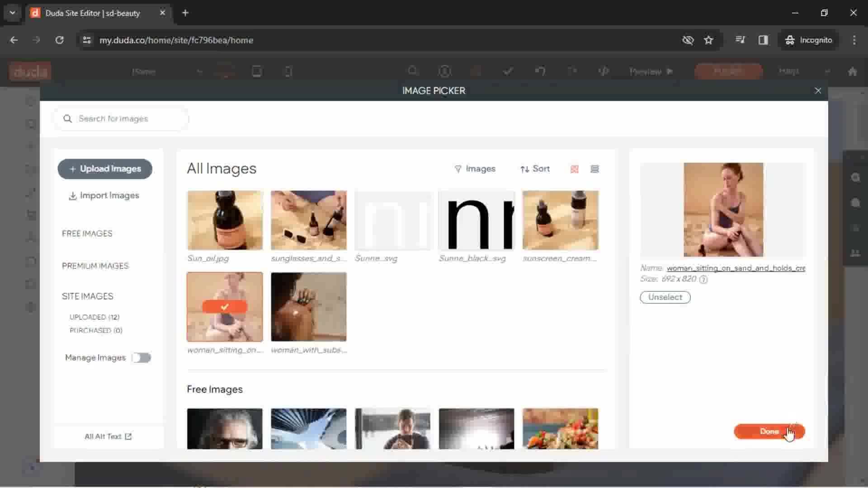868x488 pixels.
Task: Click Preview in the Duda editor toolbar
Action: coord(651,72)
